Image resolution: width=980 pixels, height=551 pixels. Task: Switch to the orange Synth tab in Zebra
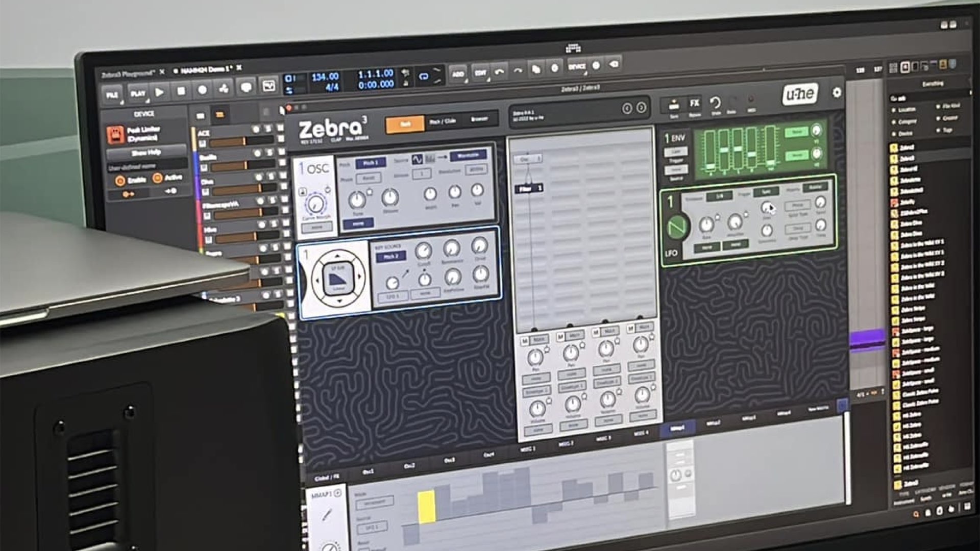(x=405, y=124)
